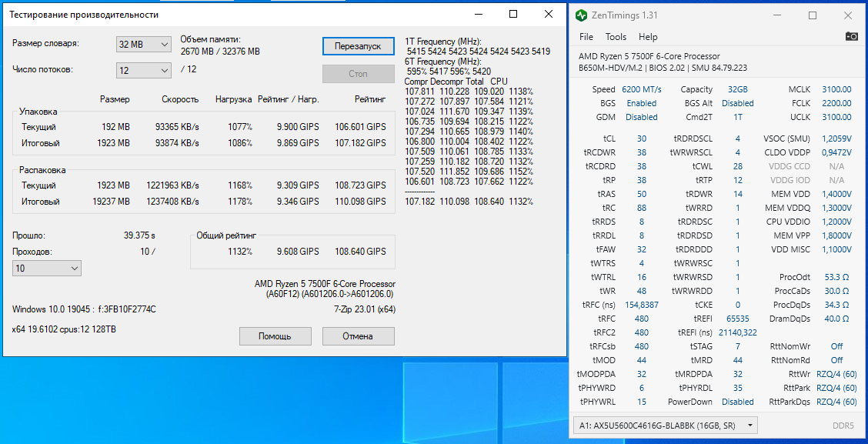Click the memory usage 2670 MB / 32376 MB
Screen dimensions: 868x444
point(220,52)
